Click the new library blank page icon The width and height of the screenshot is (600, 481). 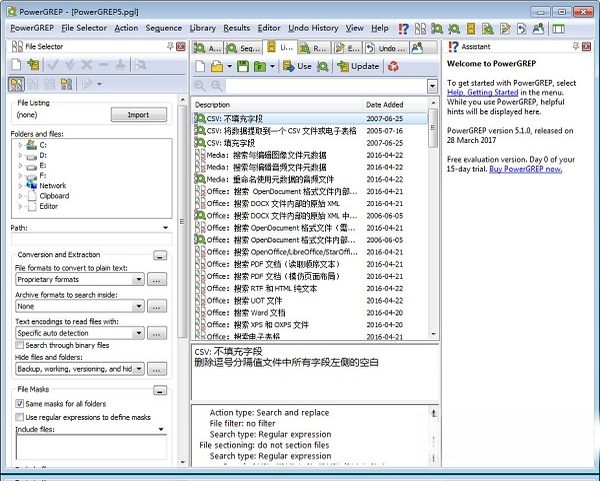coord(200,66)
